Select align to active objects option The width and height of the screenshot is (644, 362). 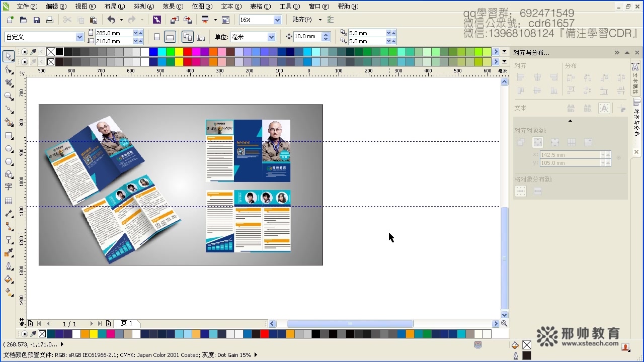tap(521, 143)
